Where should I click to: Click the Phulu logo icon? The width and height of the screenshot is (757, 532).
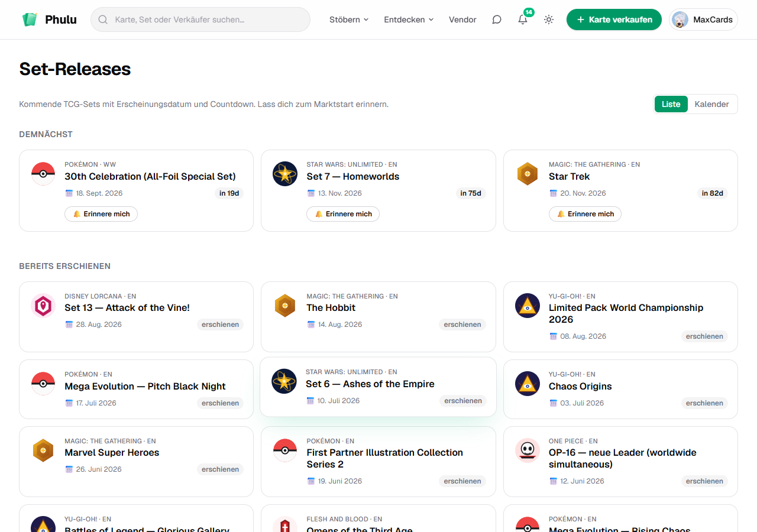pos(30,20)
